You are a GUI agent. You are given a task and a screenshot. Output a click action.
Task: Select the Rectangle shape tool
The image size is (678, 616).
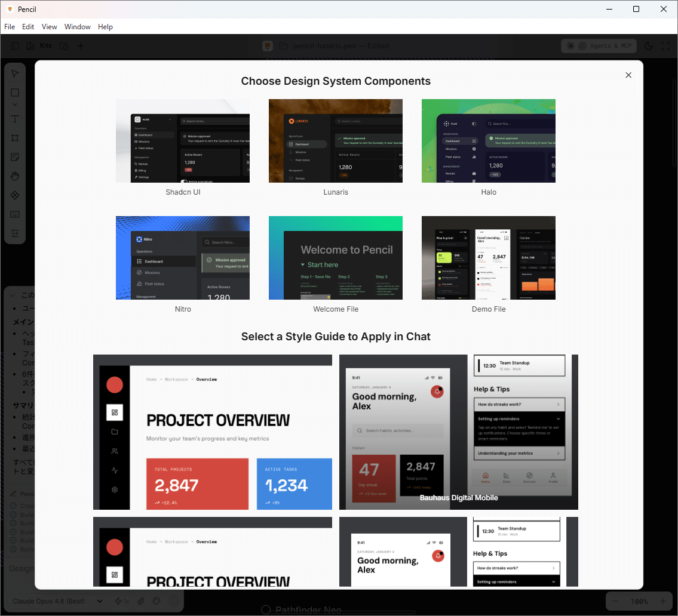click(15, 93)
